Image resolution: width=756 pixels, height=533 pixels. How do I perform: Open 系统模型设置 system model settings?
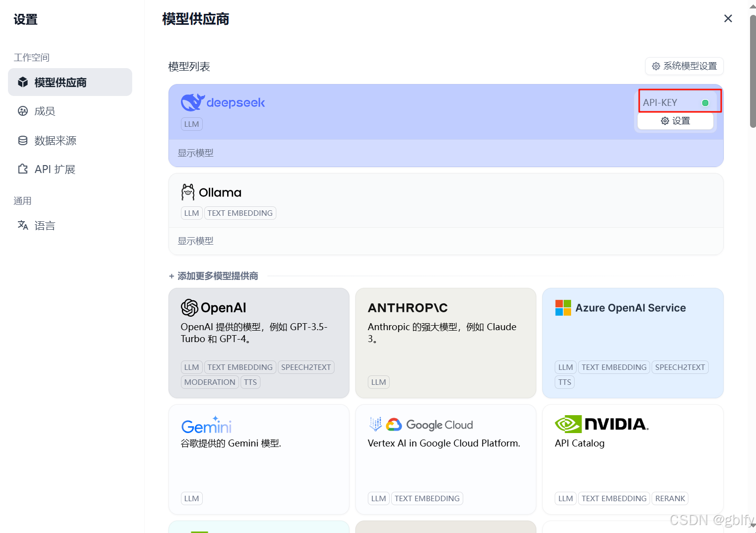coord(684,66)
